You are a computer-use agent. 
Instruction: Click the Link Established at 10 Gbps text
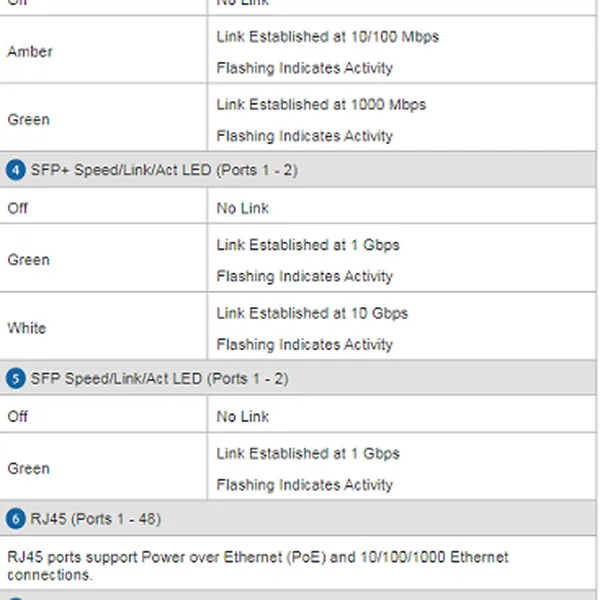coord(312,313)
